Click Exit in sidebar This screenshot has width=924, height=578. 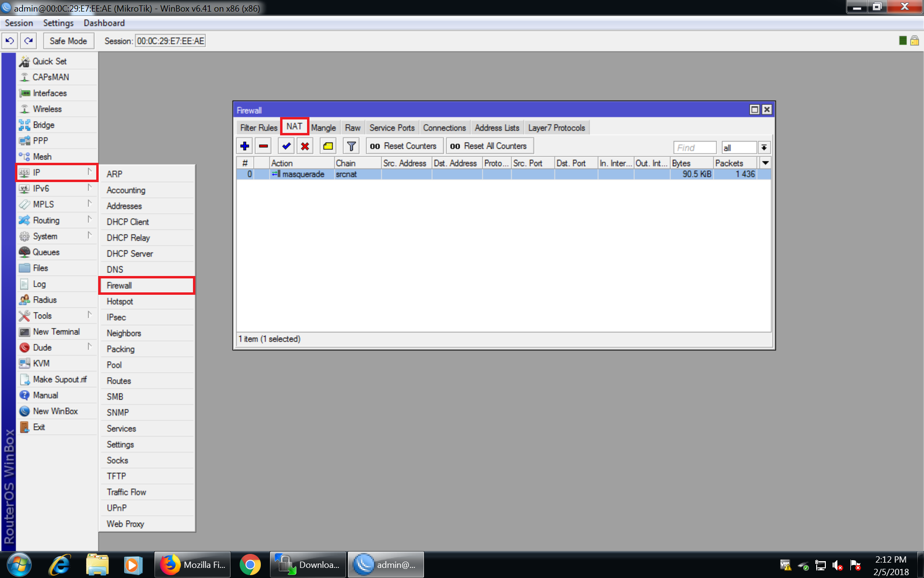click(x=57, y=427)
